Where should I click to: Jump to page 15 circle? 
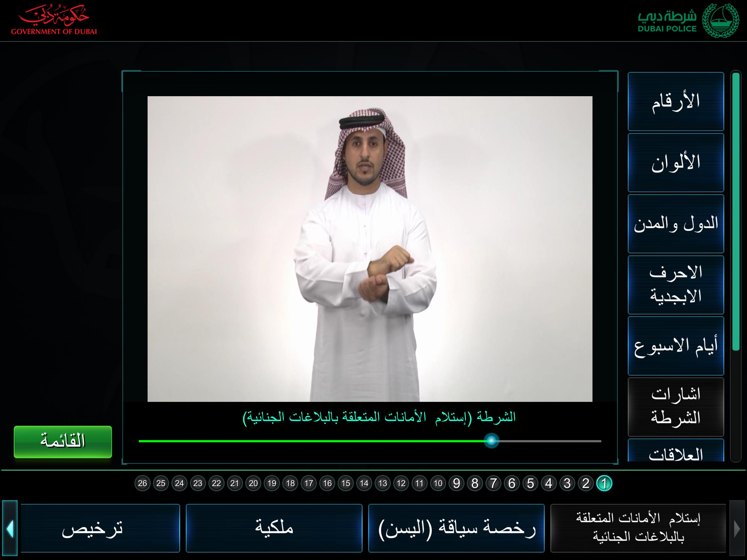tap(346, 483)
